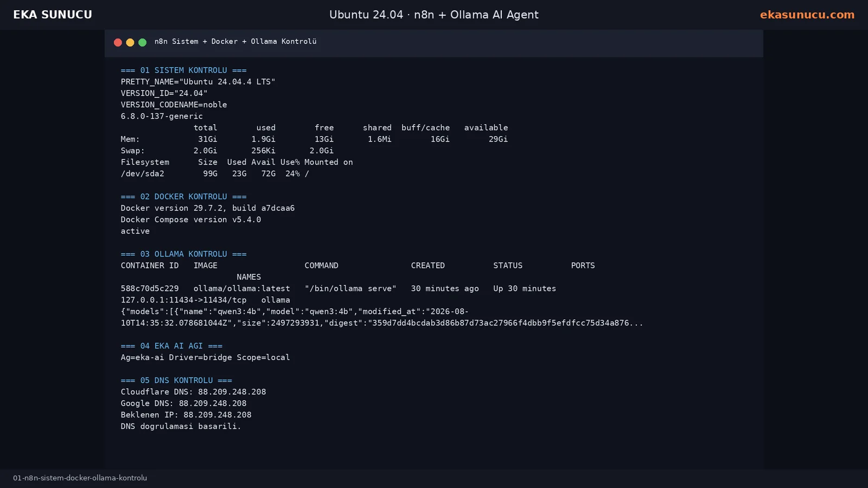The width and height of the screenshot is (868, 488).
Task: Click terminal title 'n8n Sistem + Docker + Ollama Kontrolü'
Action: tap(235, 41)
